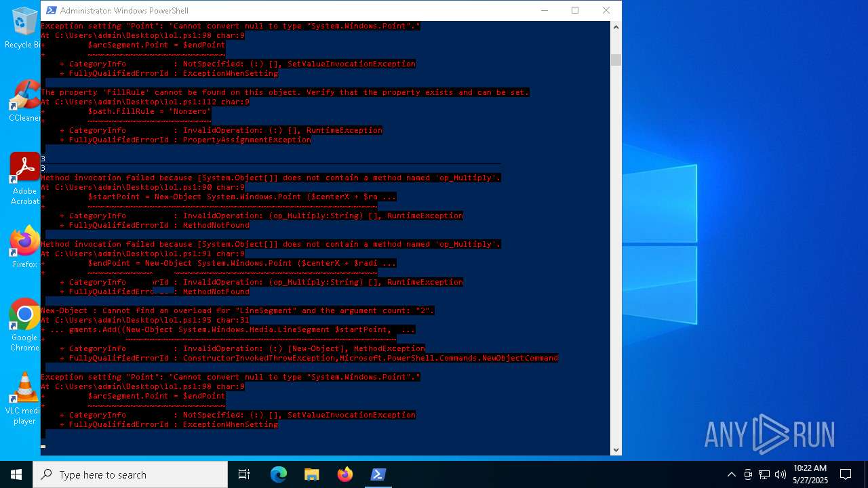Image resolution: width=868 pixels, height=488 pixels.
Task: Open the Google Chrome desktop shortcut
Action: coord(24,325)
